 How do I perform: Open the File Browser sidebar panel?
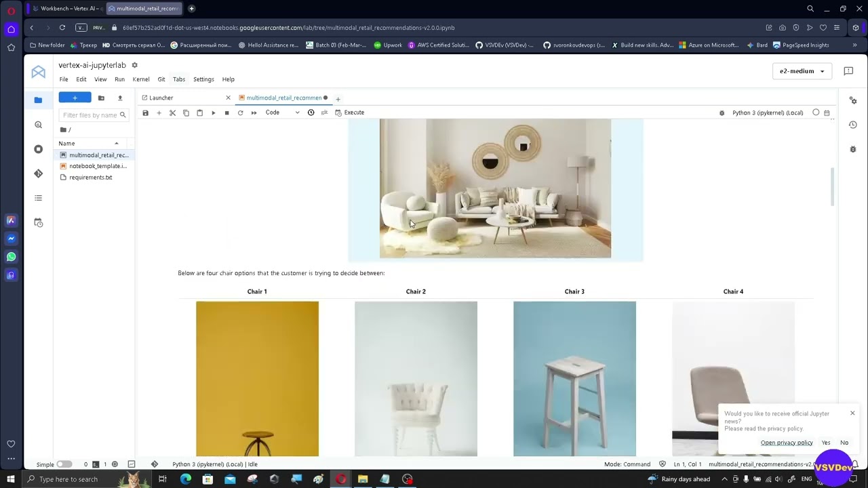pyautogui.click(x=38, y=100)
